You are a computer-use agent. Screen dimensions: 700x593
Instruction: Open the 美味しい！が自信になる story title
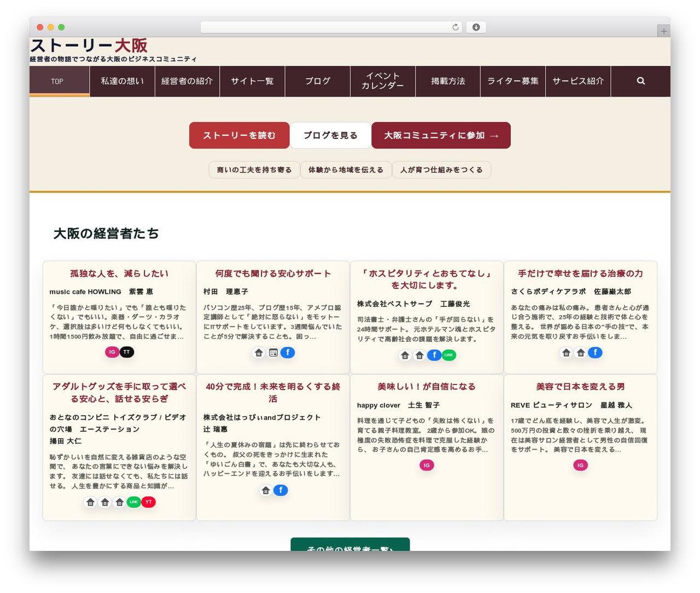427,387
